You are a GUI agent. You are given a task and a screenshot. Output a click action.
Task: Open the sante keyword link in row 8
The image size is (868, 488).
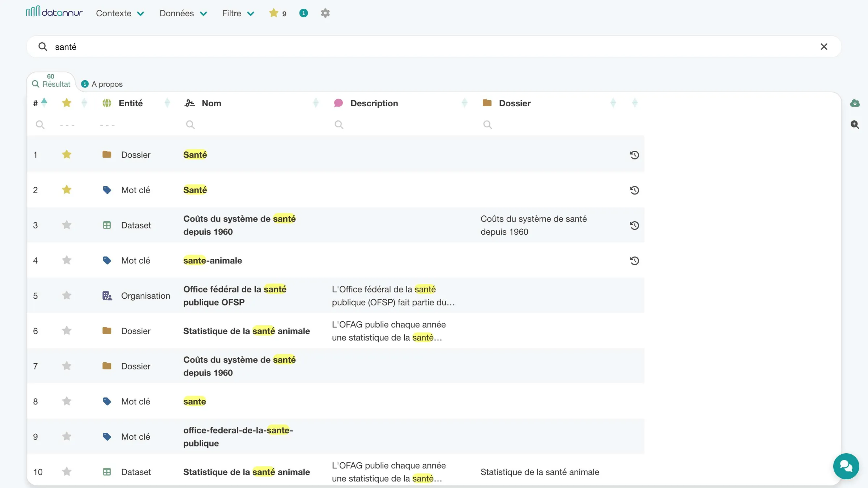click(x=195, y=401)
